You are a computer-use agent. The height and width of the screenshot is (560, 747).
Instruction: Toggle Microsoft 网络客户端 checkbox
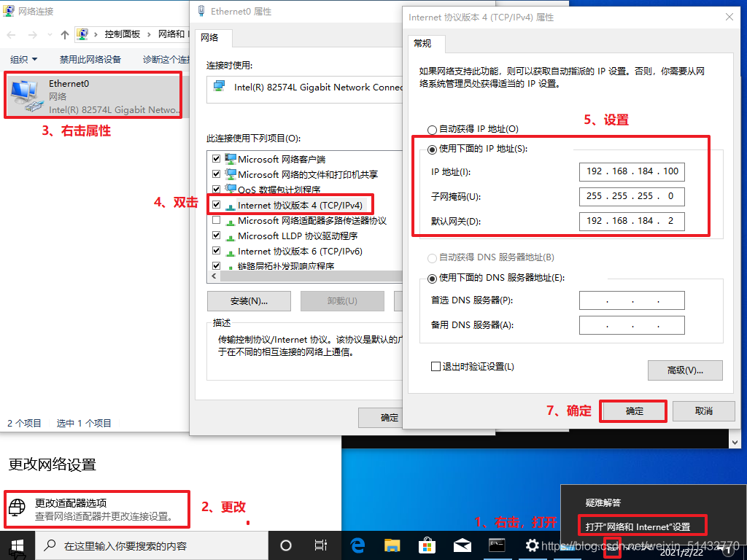tap(216, 158)
